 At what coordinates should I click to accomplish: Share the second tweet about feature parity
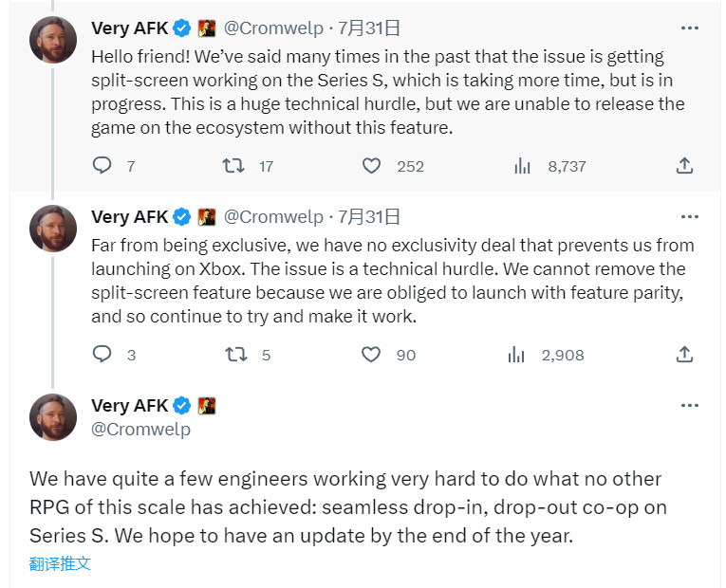(x=684, y=355)
